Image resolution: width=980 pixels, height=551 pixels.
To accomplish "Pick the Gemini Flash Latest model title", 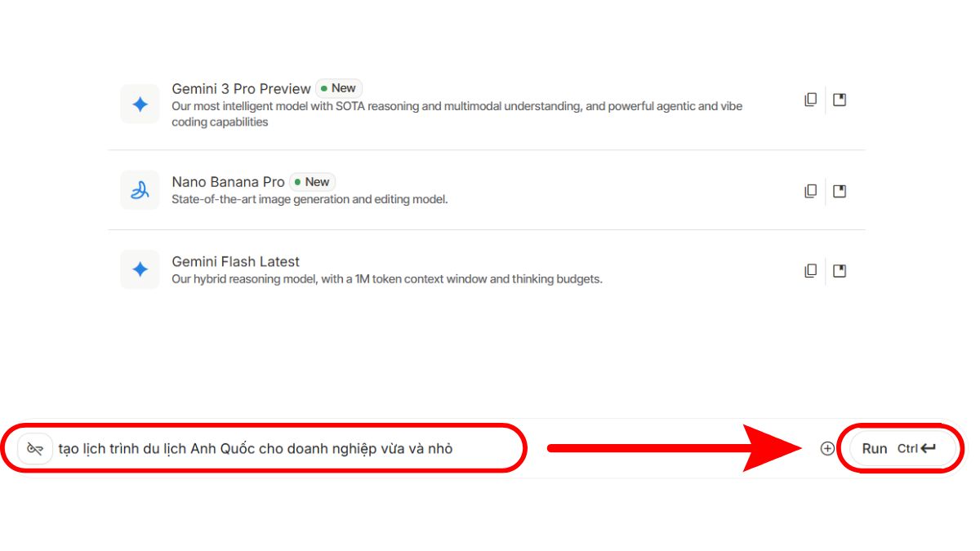I will pyautogui.click(x=235, y=261).
